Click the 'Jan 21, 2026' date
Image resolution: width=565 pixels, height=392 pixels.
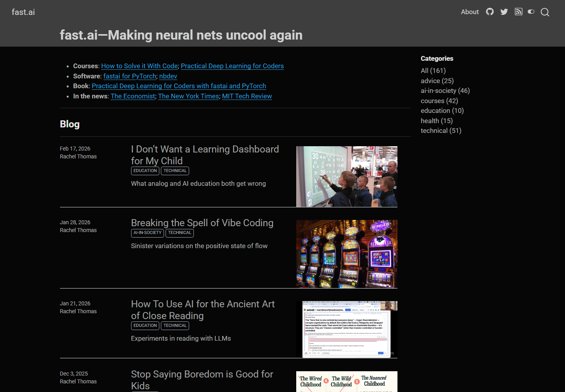click(x=75, y=303)
